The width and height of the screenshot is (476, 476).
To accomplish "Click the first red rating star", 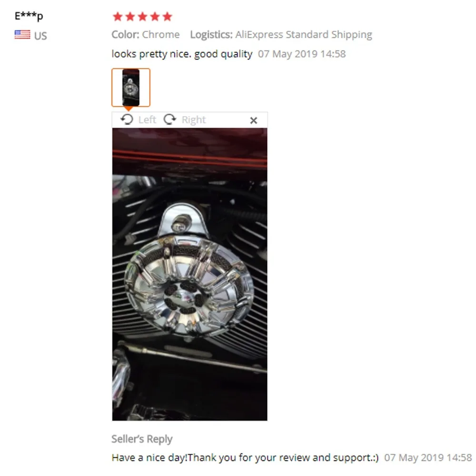I will [x=118, y=16].
